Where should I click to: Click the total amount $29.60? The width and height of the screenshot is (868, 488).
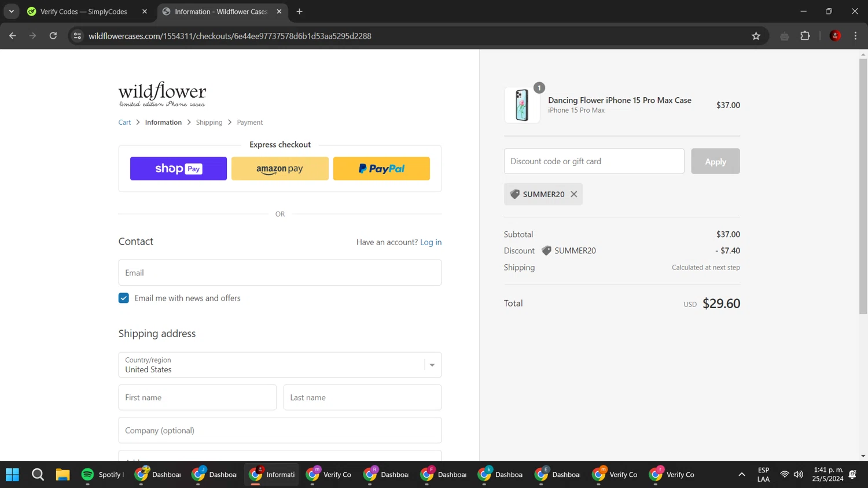tap(721, 304)
